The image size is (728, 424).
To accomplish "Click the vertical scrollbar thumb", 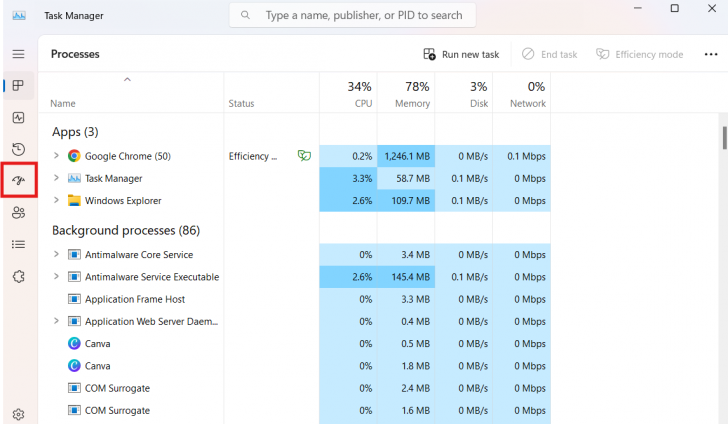I will click(x=724, y=137).
